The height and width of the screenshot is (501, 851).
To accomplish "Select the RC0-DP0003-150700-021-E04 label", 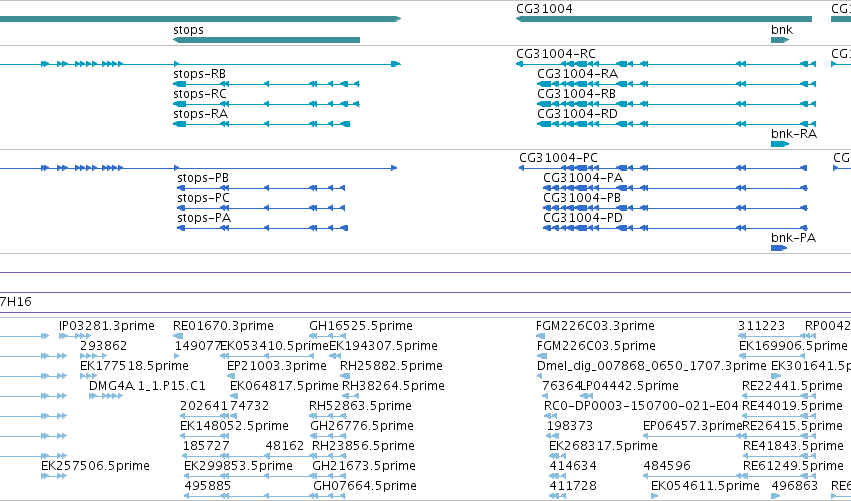I will pos(642,406).
